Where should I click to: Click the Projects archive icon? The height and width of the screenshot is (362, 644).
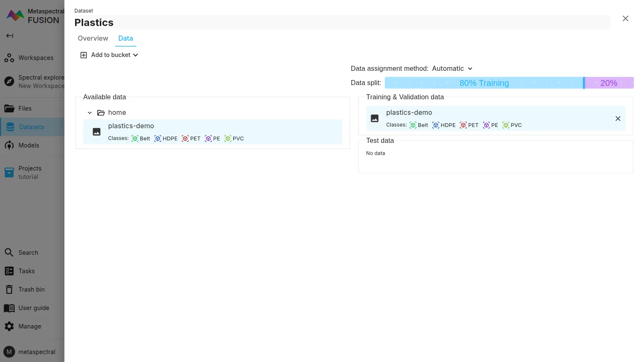tap(9, 172)
